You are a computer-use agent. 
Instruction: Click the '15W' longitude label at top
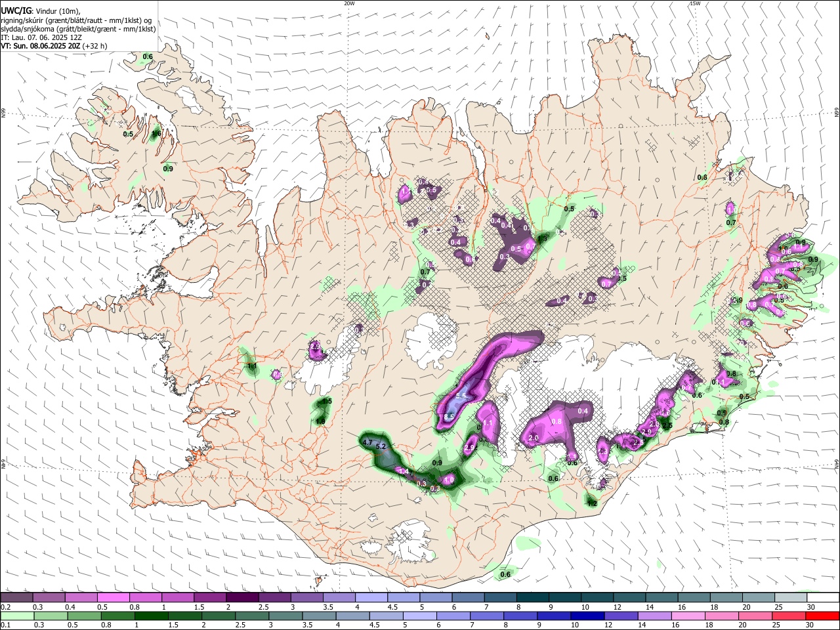pyautogui.click(x=695, y=3)
